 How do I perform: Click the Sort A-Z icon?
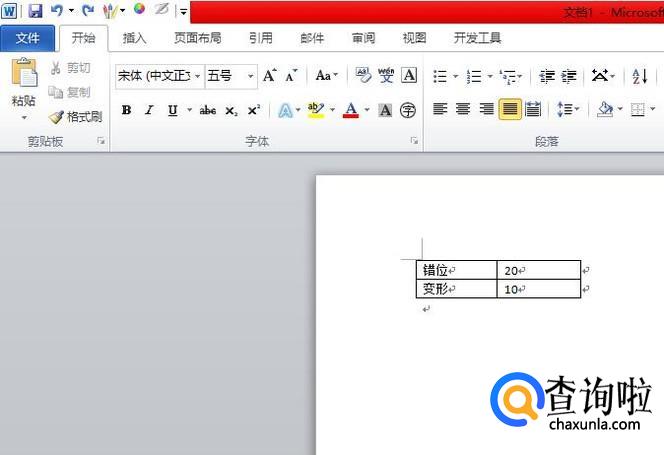[x=640, y=76]
